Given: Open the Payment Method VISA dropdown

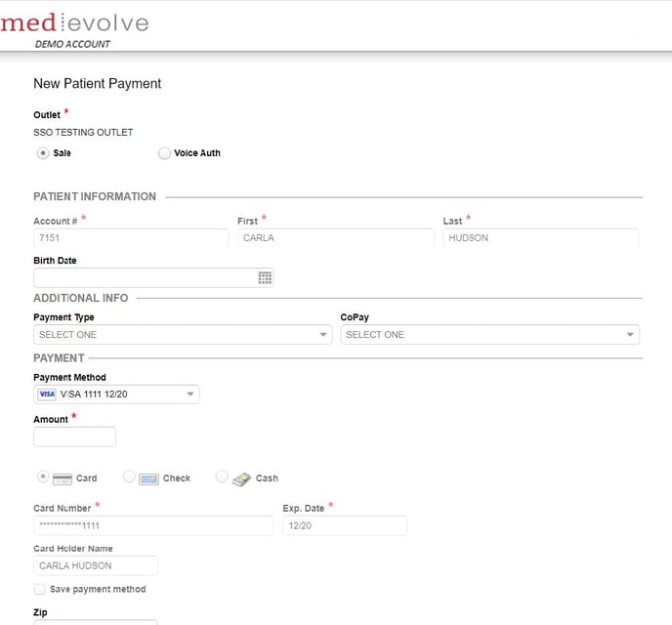Looking at the screenshot, I should (x=116, y=395).
